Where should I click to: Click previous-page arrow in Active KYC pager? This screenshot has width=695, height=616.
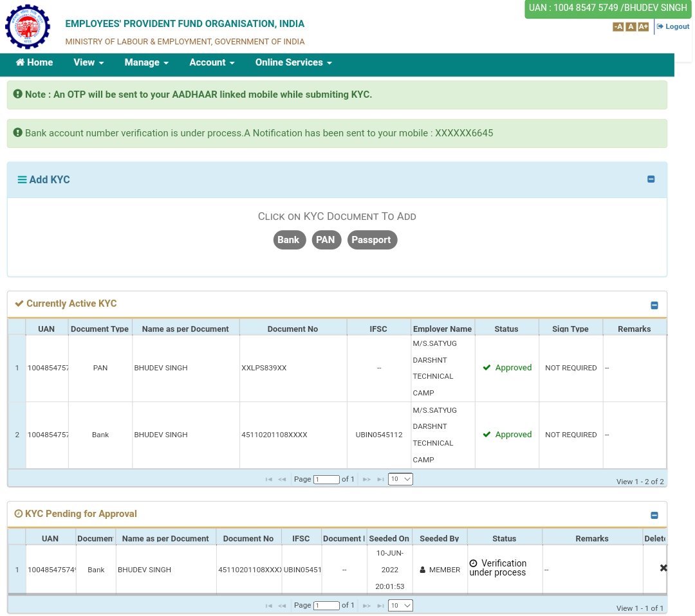pyautogui.click(x=282, y=480)
